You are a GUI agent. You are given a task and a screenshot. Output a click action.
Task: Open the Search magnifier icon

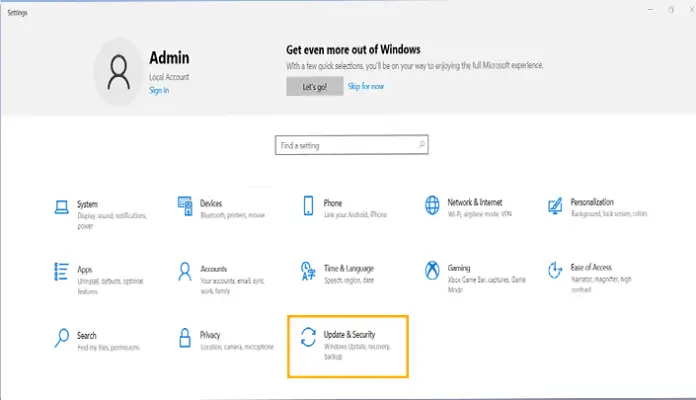60,337
